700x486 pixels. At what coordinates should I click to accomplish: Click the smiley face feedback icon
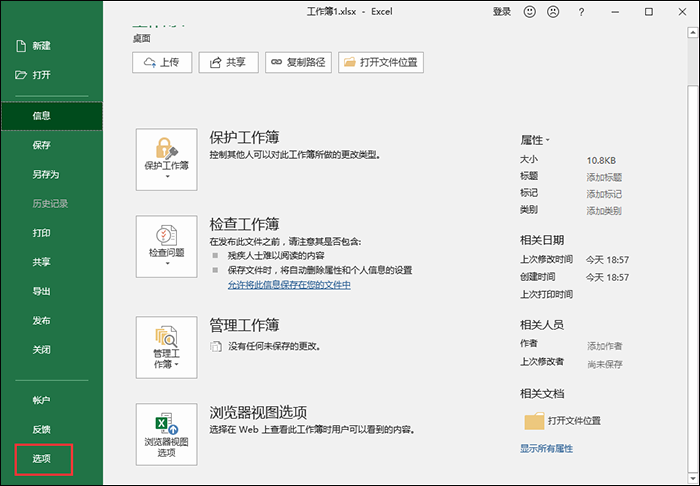click(529, 12)
